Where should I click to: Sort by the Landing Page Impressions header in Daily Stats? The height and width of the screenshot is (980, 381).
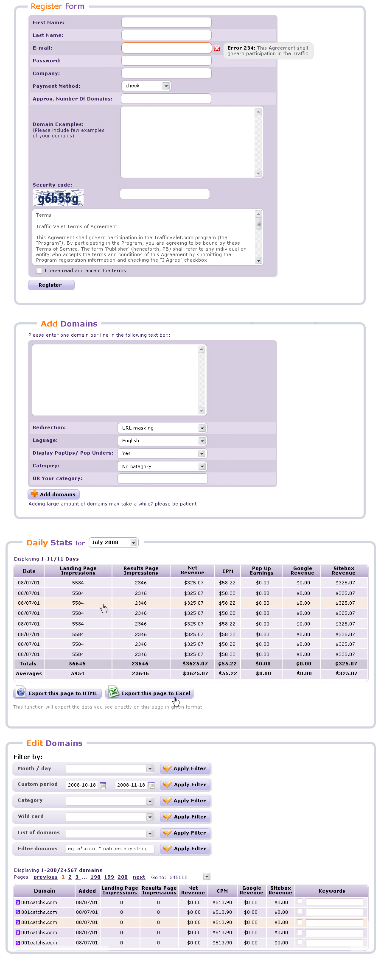(x=78, y=571)
